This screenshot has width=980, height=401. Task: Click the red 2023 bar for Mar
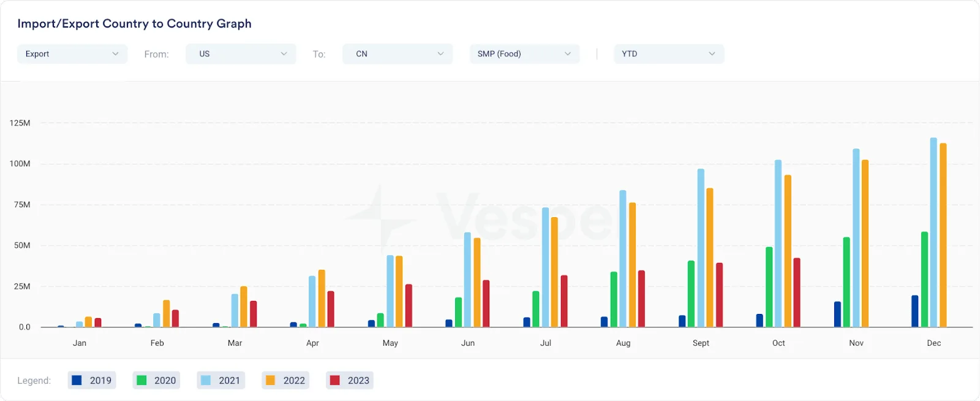click(x=254, y=314)
